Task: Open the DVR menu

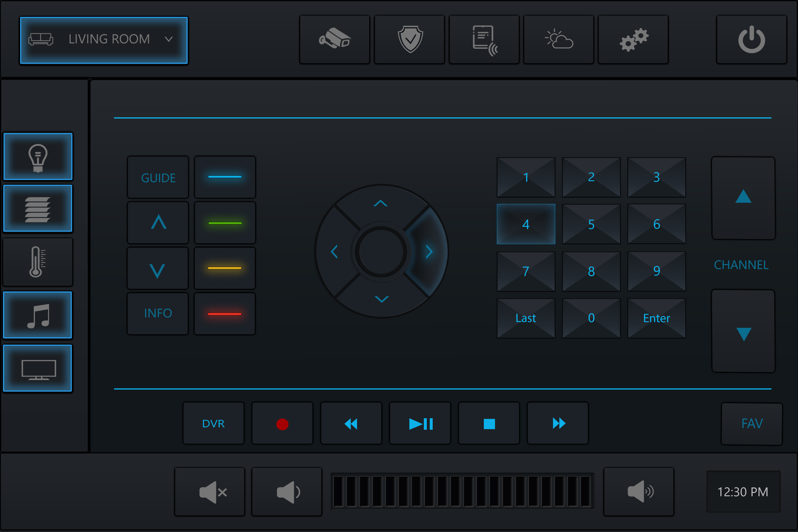Action: click(x=213, y=423)
